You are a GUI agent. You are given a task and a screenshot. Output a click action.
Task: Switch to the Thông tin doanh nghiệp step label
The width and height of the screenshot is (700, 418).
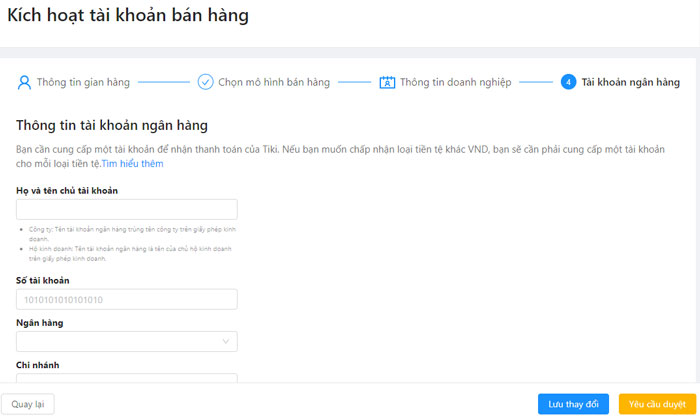[x=455, y=82]
